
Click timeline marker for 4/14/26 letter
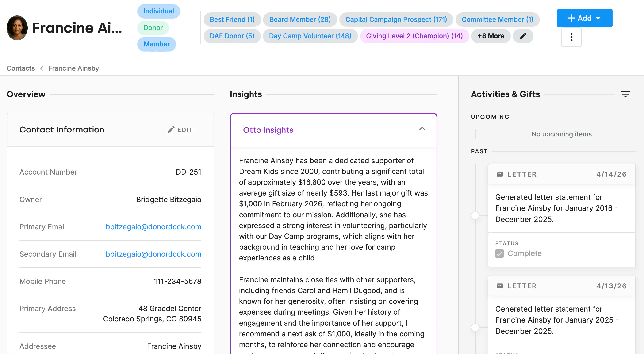pyautogui.click(x=475, y=215)
